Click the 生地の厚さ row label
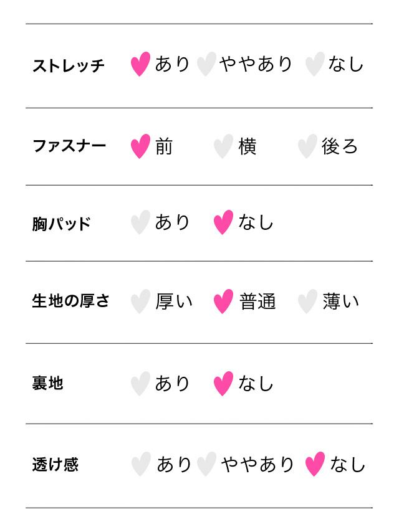Screen dimensions: 399x532 (x=71, y=301)
